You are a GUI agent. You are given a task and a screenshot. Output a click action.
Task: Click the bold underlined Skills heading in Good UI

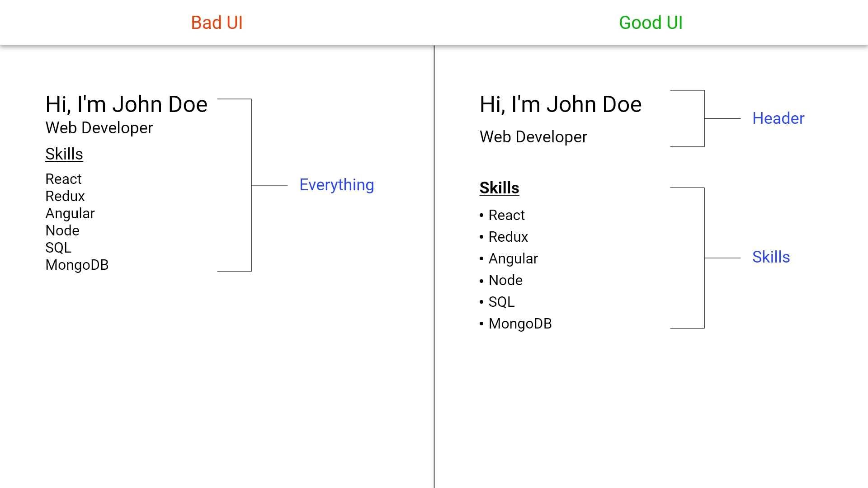click(x=499, y=188)
